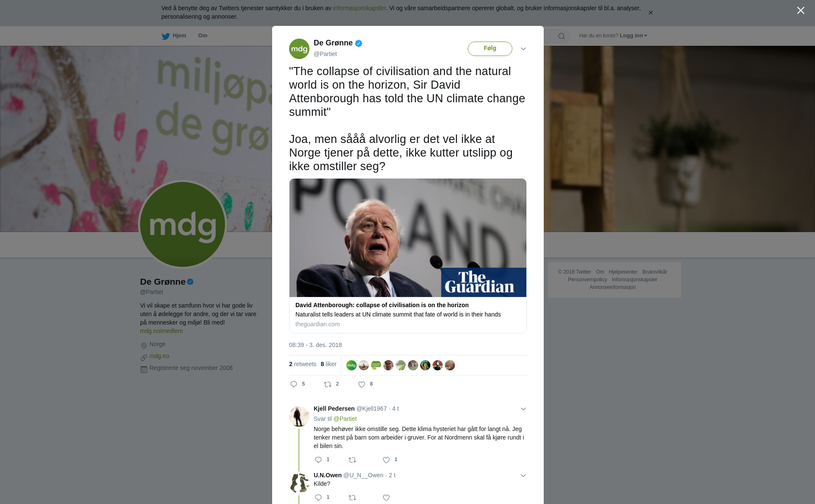Retweet Kjell Pedersen's reply
Image resolution: width=815 pixels, height=504 pixels.
[x=352, y=460]
